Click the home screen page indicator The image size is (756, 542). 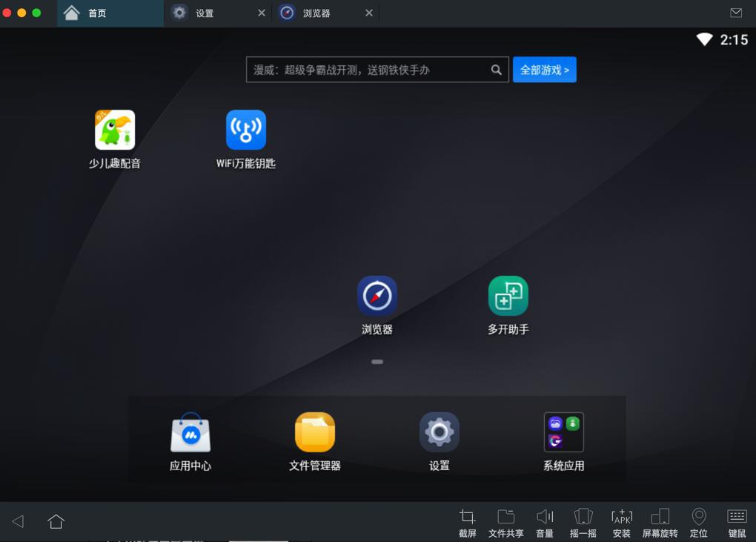[x=377, y=362]
